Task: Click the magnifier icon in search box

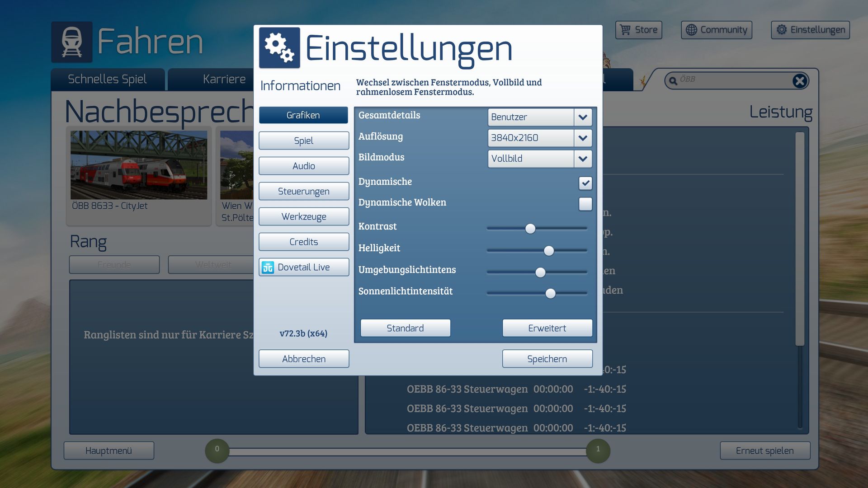Action: click(x=673, y=81)
